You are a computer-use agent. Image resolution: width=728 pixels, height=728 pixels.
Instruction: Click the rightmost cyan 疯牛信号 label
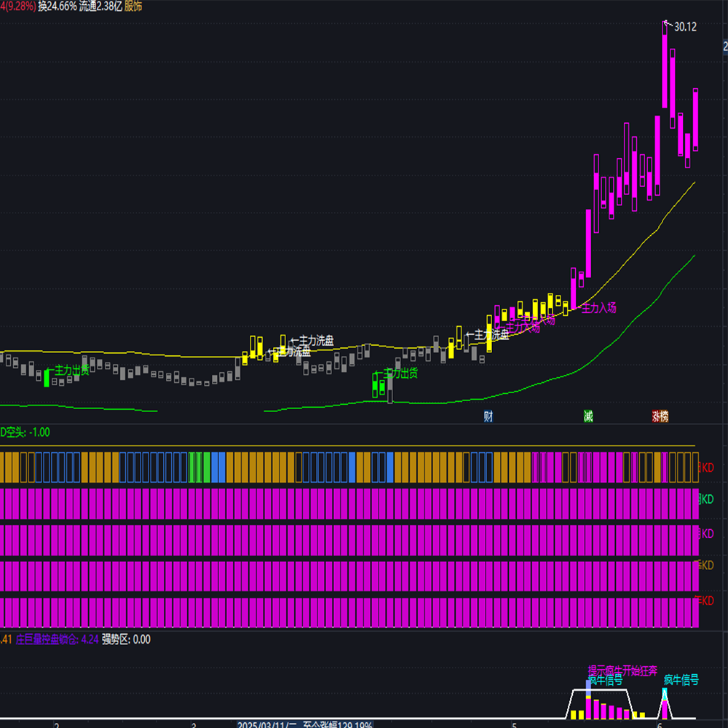681,680
